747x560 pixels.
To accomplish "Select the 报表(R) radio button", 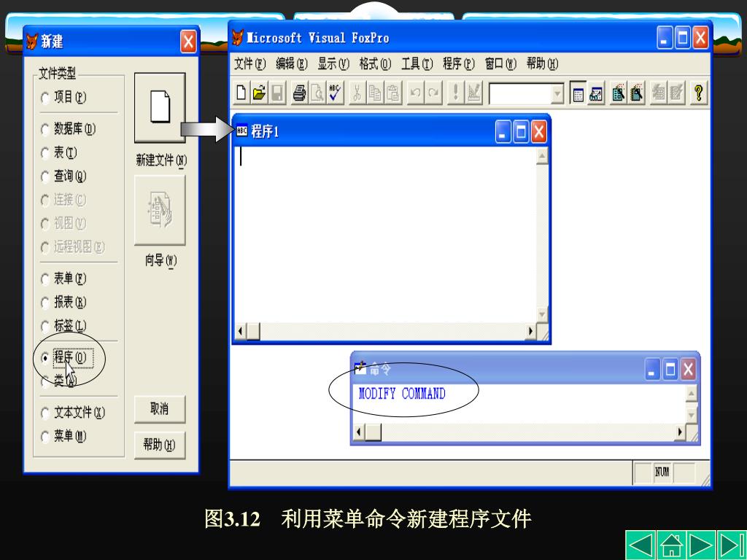I will pyautogui.click(x=45, y=303).
